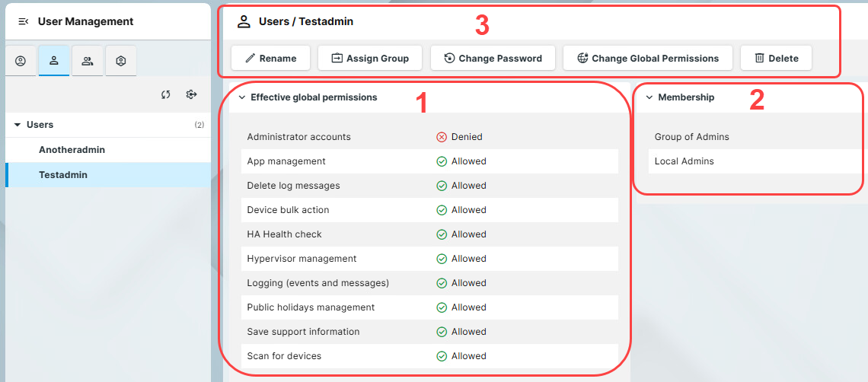Select Testadmin in the users list
This screenshot has height=382, width=868.
coord(63,175)
